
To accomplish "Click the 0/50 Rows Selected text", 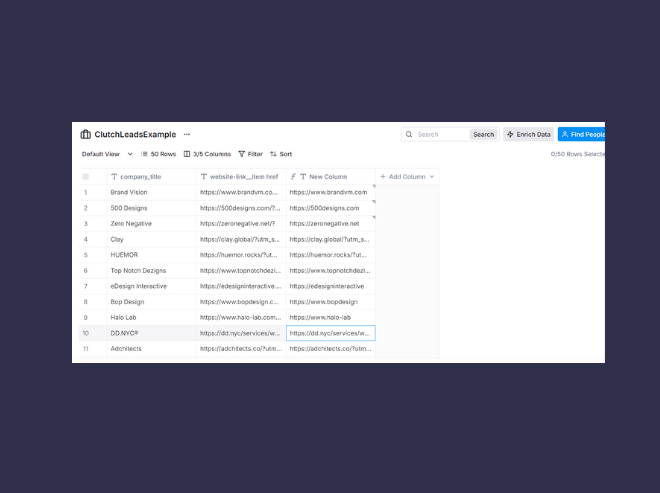I will 578,154.
